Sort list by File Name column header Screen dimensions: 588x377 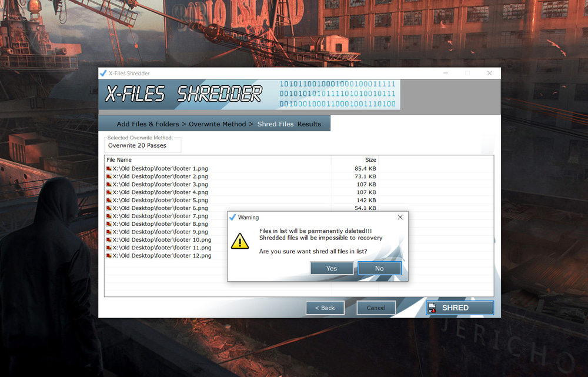[x=119, y=160]
